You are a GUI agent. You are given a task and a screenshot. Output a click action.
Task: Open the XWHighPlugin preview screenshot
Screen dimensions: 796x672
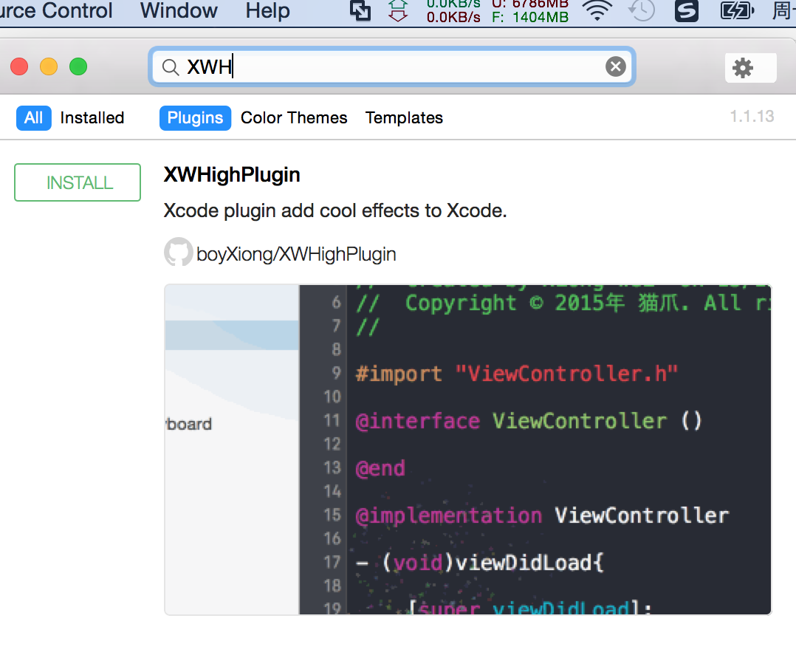pos(467,449)
